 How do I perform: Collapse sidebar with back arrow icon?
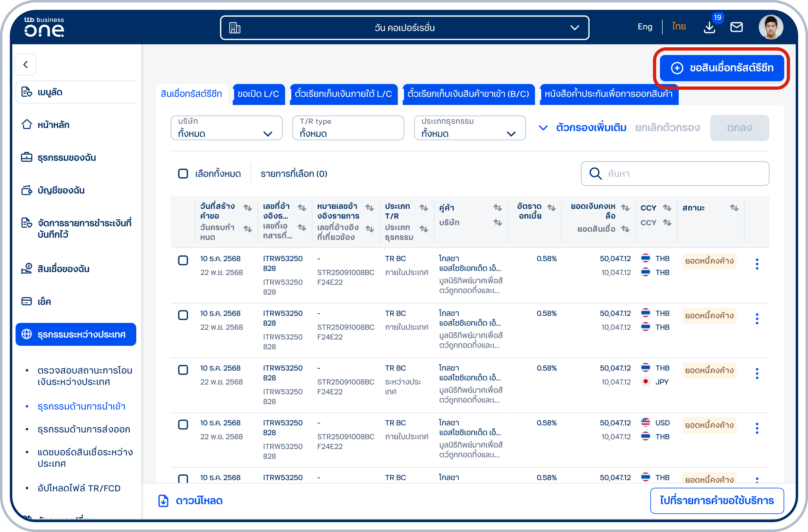pyautogui.click(x=26, y=64)
